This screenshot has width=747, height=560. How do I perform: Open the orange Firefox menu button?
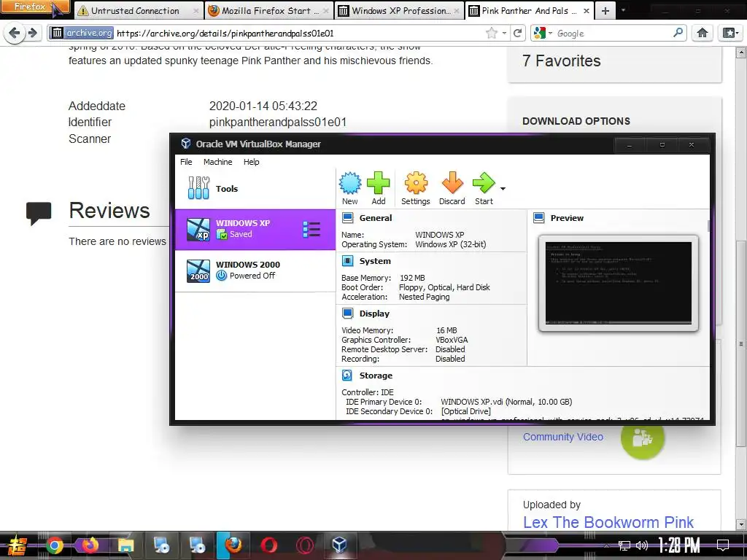[x=34, y=7]
